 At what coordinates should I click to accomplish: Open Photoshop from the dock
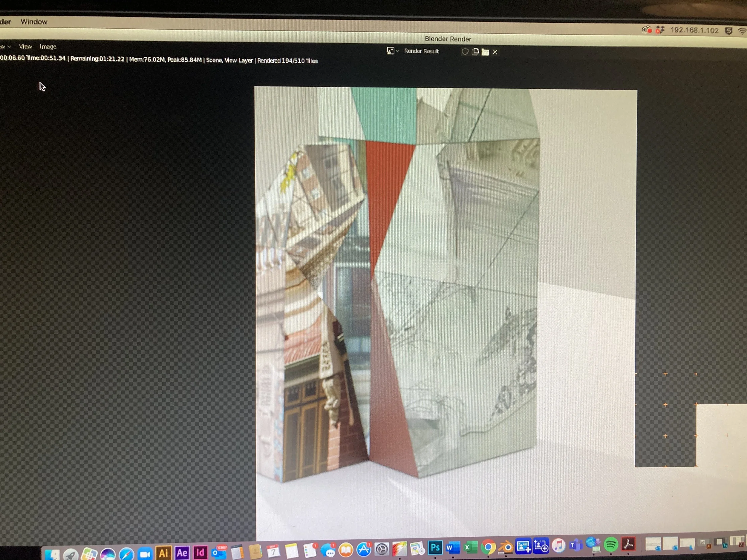coord(435,547)
